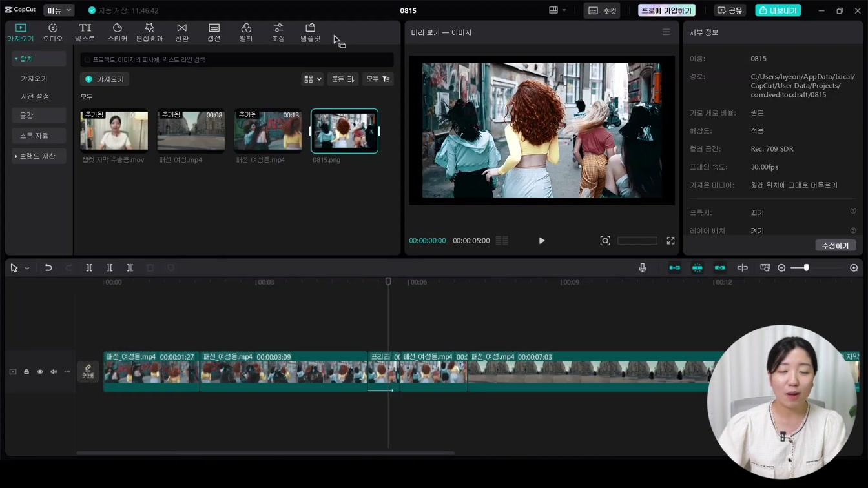This screenshot has width=868, height=488.
Task: Open the 모두 filter dropdown
Action: click(x=378, y=79)
